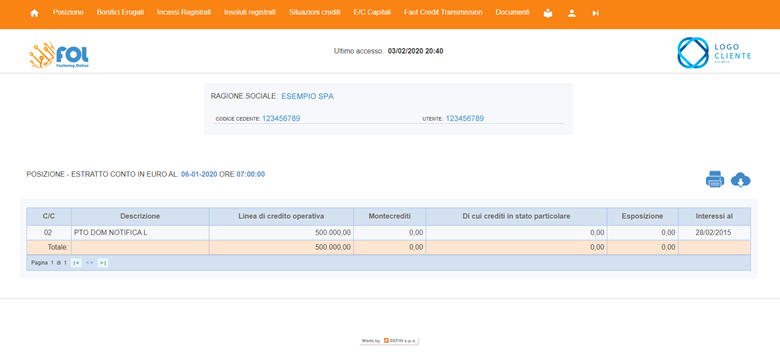
Task: Click the skip-to-end logout icon
Action: click(x=595, y=13)
